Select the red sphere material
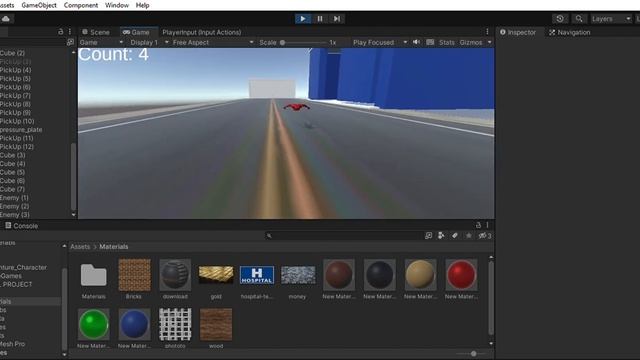This screenshot has height=360, width=640. point(461,279)
